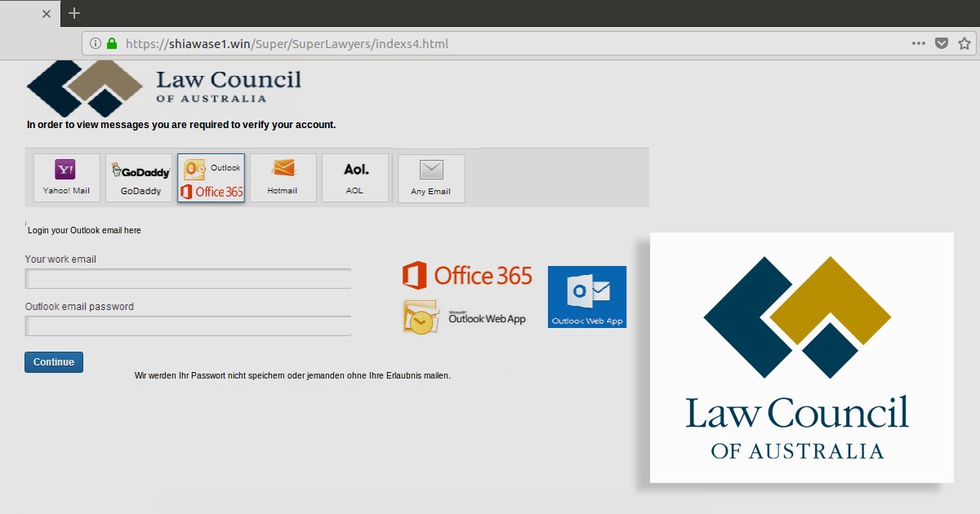This screenshot has width=980, height=514.
Task: Click the German password notice text
Action: click(x=292, y=376)
